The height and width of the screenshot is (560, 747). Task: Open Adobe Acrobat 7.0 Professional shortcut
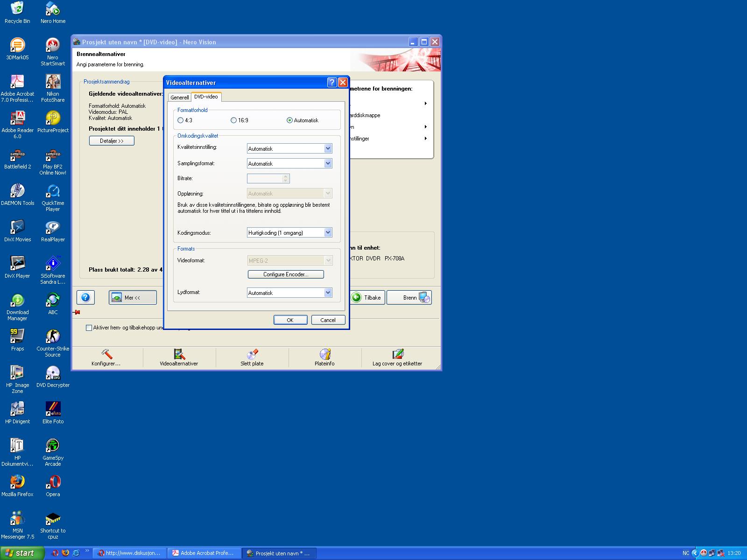coord(17,88)
